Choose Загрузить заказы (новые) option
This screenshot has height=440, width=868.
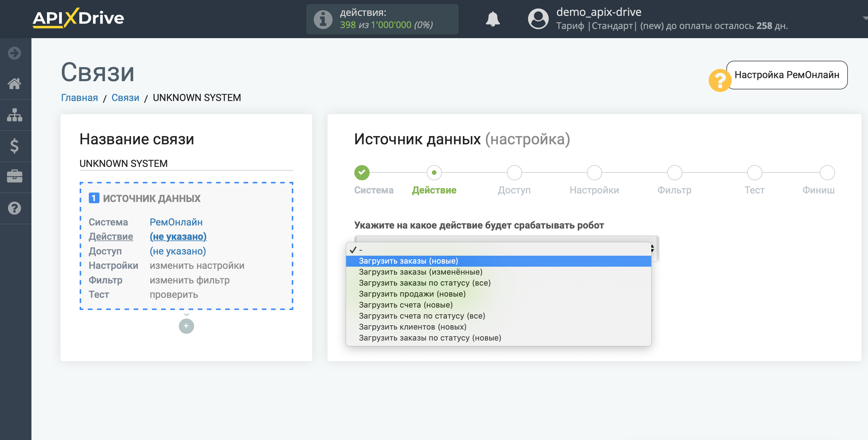point(499,261)
